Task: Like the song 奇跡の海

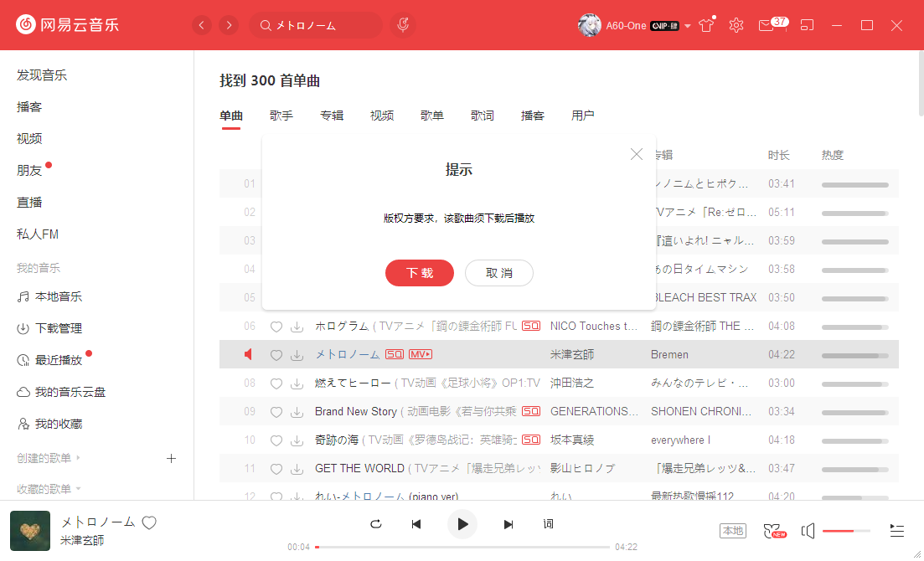Action: (x=276, y=440)
